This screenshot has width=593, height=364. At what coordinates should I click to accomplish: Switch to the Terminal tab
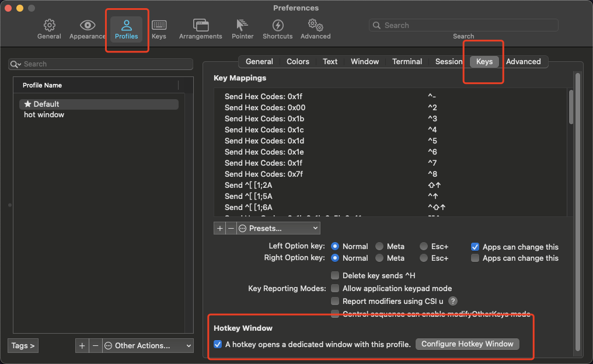(407, 62)
